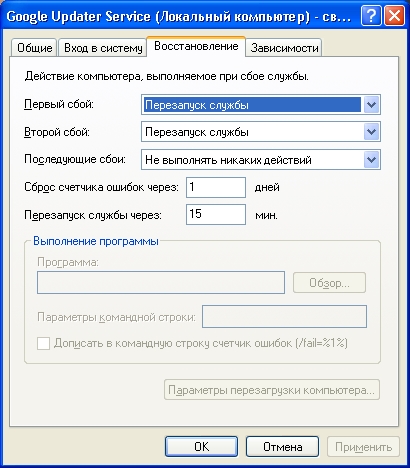Click the Первый сбой label
Screen dimensions: 410x468
click(59, 105)
